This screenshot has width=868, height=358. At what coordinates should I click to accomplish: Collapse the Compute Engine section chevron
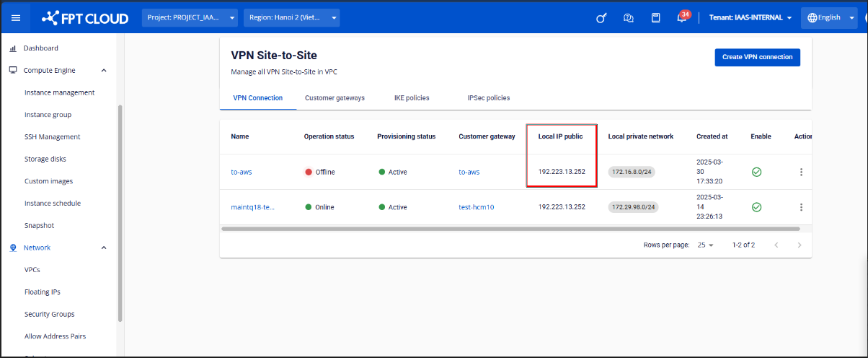pyautogui.click(x=104, y=71)
